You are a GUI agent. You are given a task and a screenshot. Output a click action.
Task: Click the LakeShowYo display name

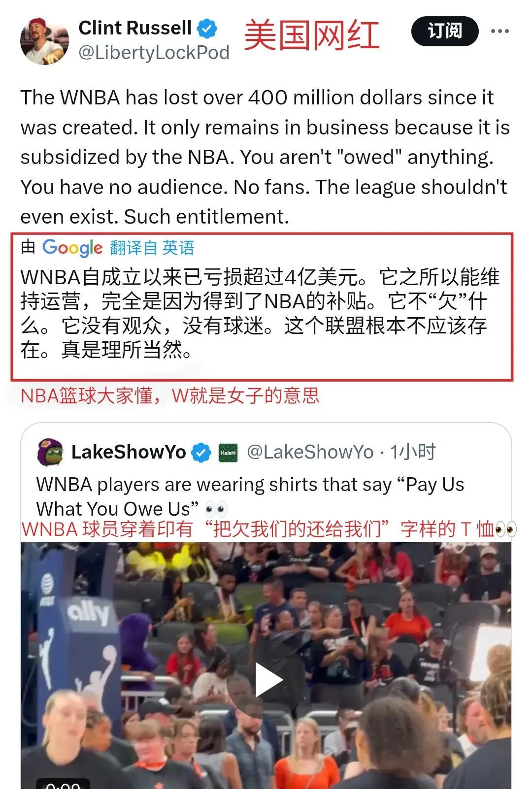pyautogui.click(x=129, y=452)
